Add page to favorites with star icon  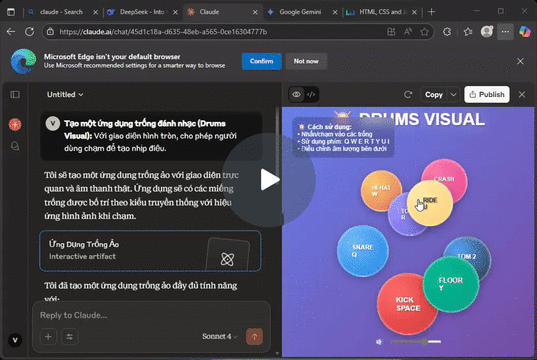tap(425, 32)
